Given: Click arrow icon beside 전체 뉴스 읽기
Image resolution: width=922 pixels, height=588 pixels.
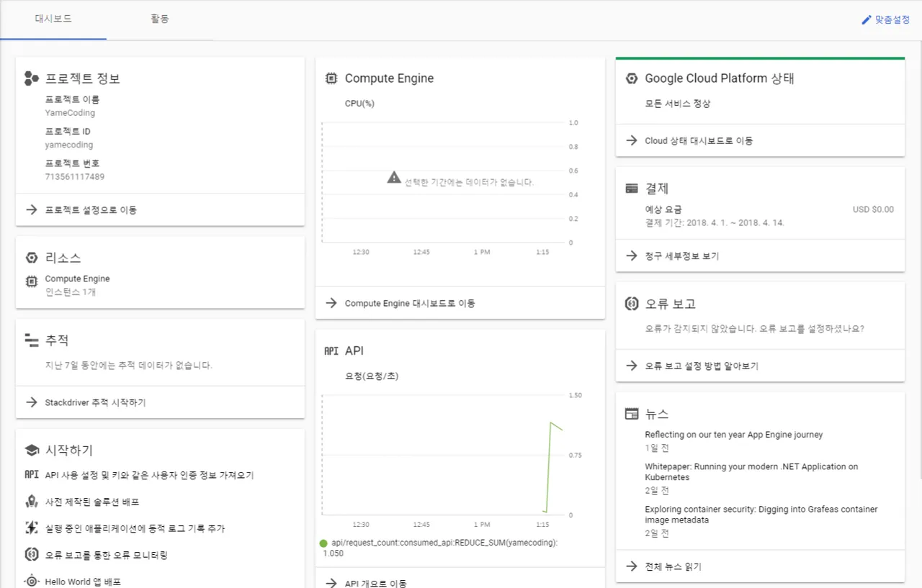Looking at the screenshot, I should pyautogui.click(x=632, y=566).
